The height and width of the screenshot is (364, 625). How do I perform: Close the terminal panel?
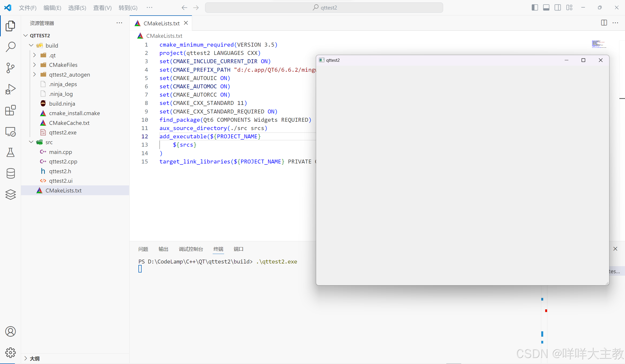point(615,249)
